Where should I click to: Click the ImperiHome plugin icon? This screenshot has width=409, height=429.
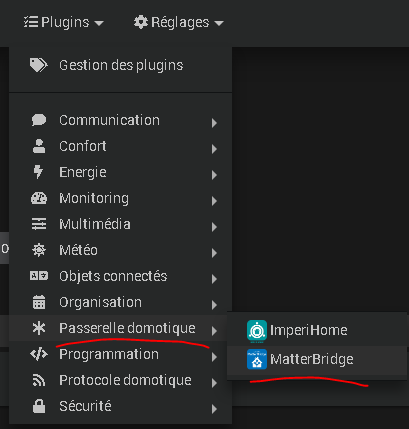(257, 331)
